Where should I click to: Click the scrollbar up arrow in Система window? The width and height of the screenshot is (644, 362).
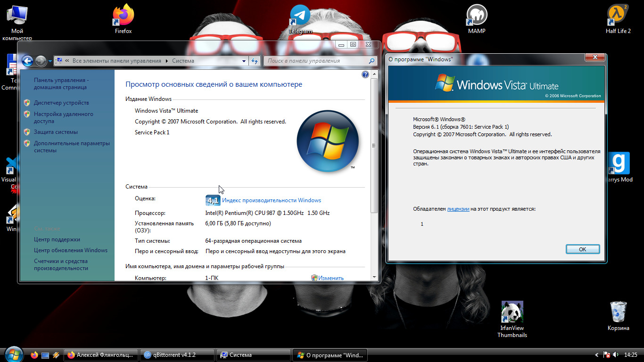click(x=374, y=74)
